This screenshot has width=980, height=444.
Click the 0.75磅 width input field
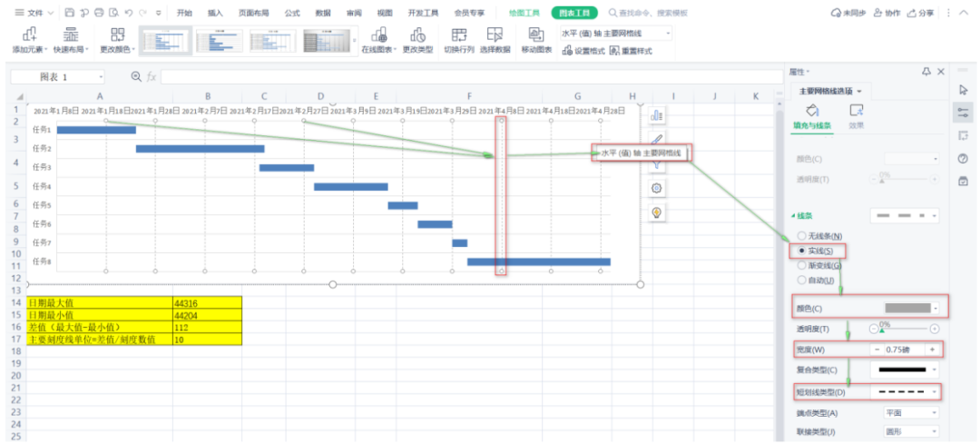(x=905, y=350)
